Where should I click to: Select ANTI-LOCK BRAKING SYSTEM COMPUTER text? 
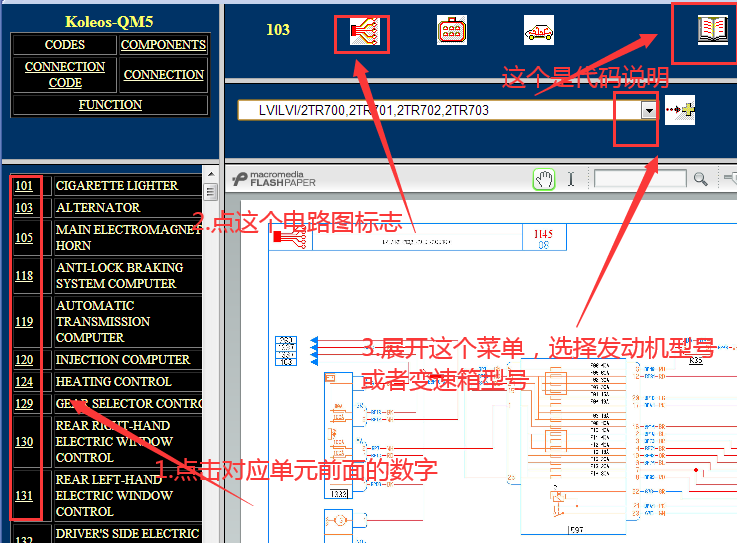pyautogui.click(x=119, y=275)
